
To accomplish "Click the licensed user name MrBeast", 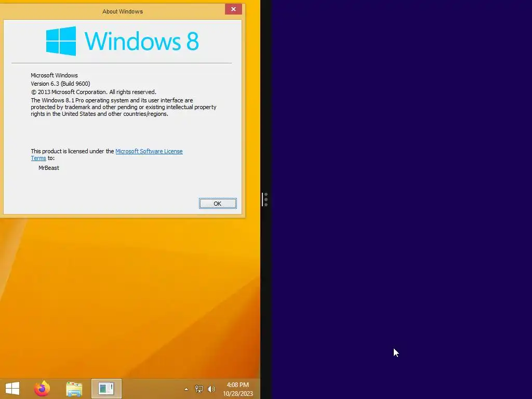I will pos(49,168).
